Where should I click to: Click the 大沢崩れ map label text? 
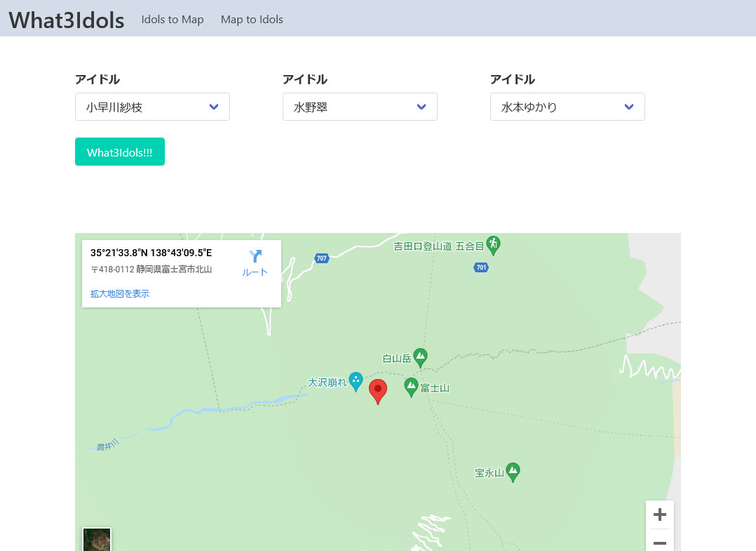328,383
